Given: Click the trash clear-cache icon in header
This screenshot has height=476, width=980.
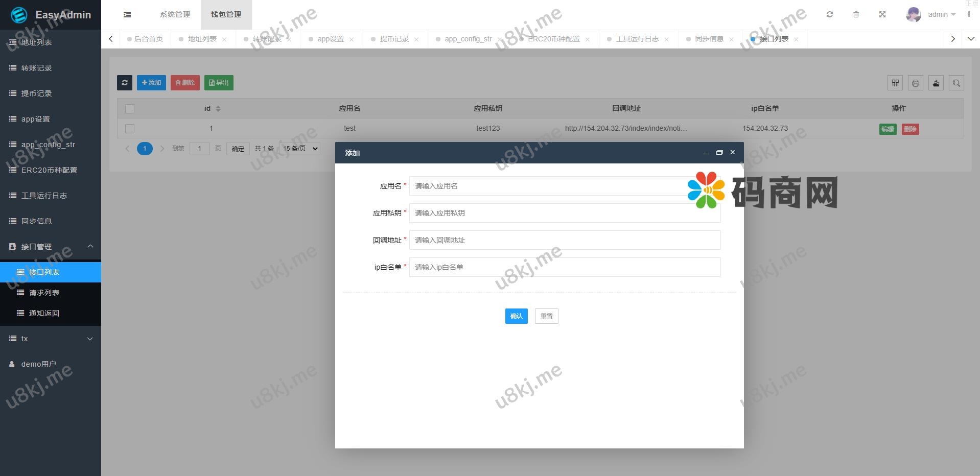Looking at the screenshot, I should (x=856, y=14).
